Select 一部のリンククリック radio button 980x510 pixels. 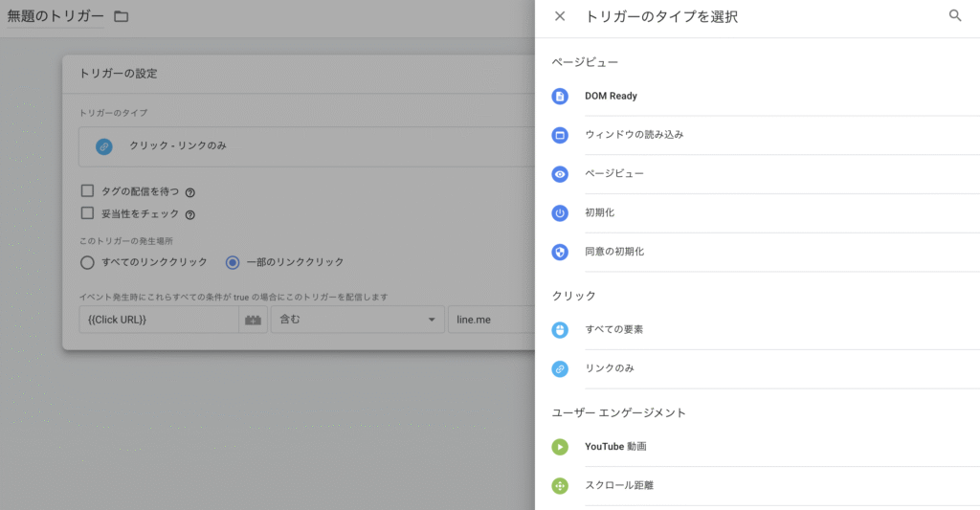tap(233, 262)
